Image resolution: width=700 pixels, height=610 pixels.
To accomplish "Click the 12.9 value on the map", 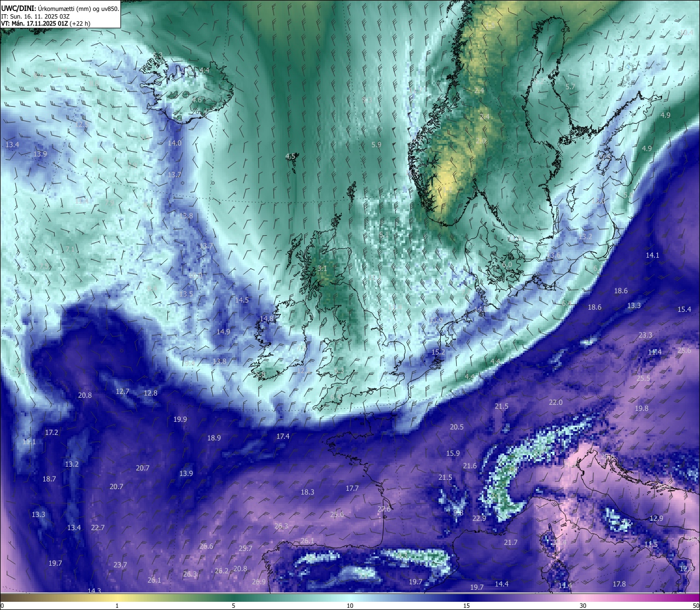I will (x=656, y=519).
